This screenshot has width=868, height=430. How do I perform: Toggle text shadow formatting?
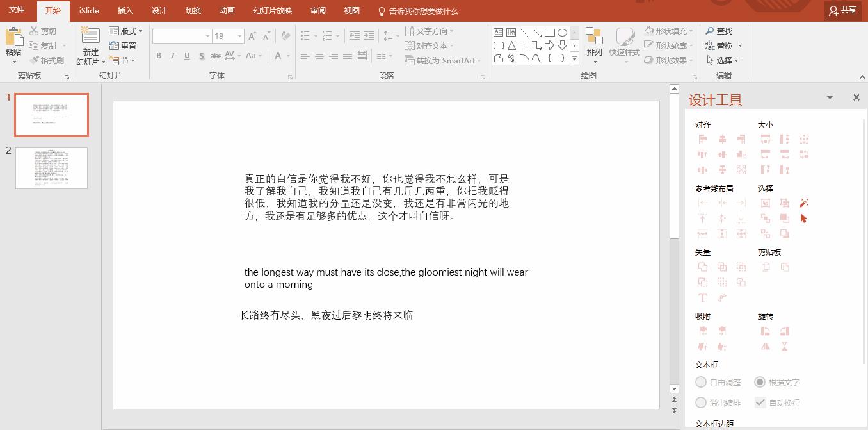point(202,56)
